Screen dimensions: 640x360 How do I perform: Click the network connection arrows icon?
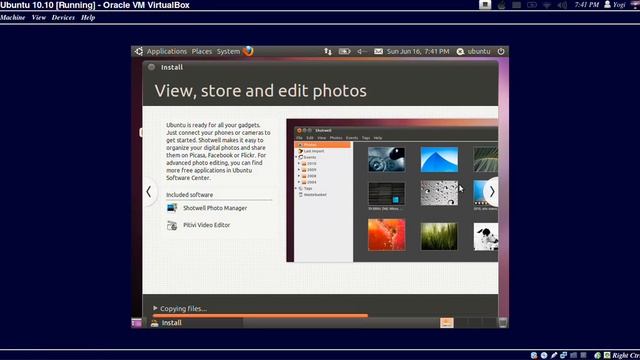328,51
